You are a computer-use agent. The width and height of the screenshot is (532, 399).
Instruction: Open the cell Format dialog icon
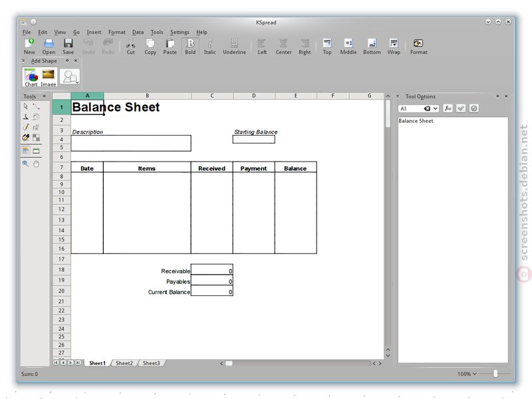point(419,47)
